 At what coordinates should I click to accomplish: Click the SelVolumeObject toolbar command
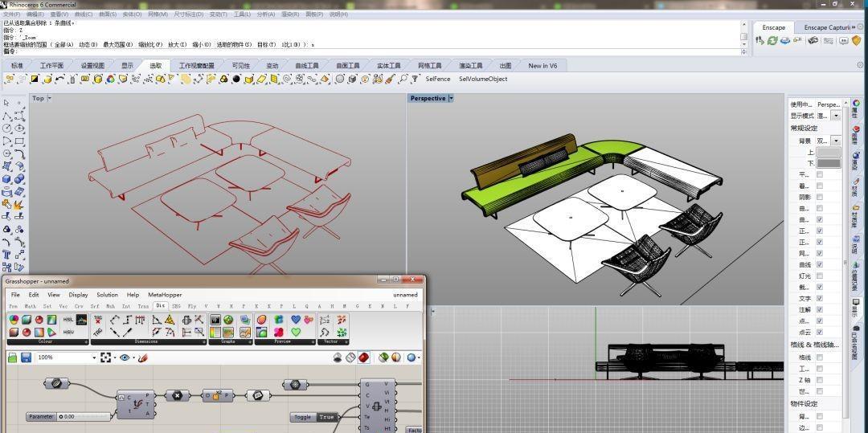click(x=483, y=79)
